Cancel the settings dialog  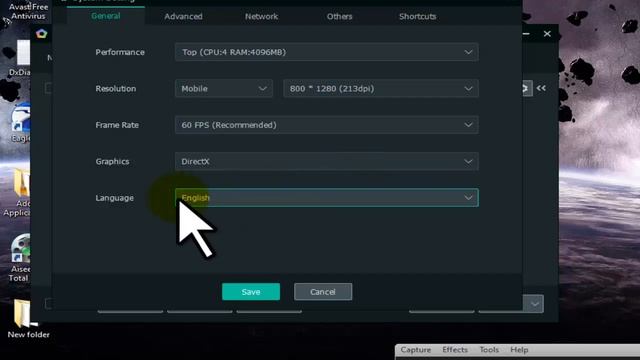pos(323,292)
